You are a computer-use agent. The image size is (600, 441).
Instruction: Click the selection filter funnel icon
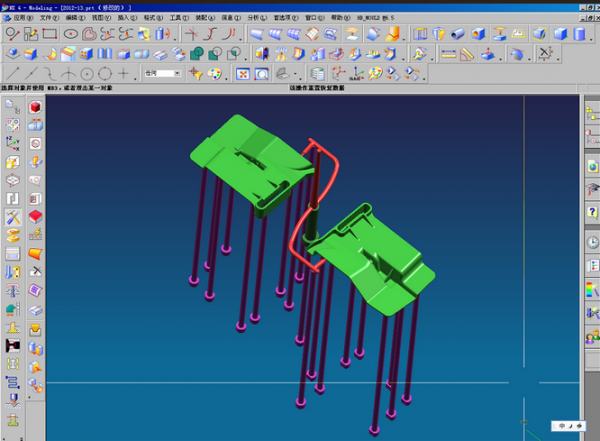[196, 74]
